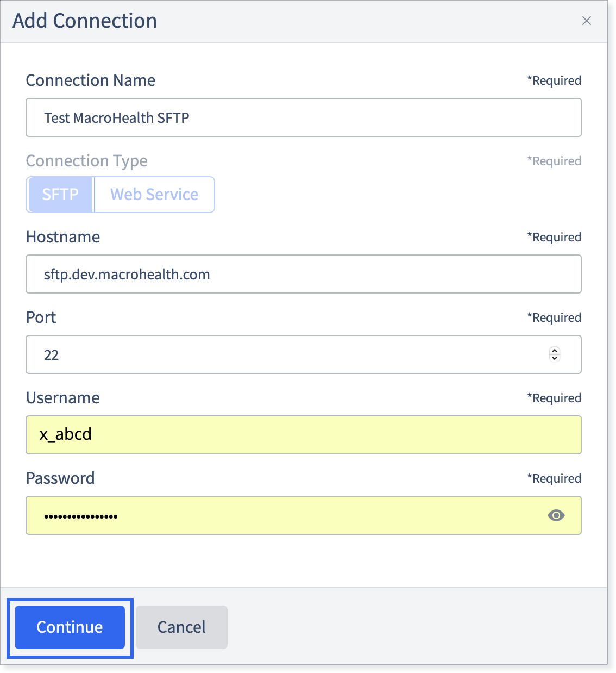Screen dimensions: 616x673
Task: Close the Add Connection dialog
Action: (x=587, y=21)
